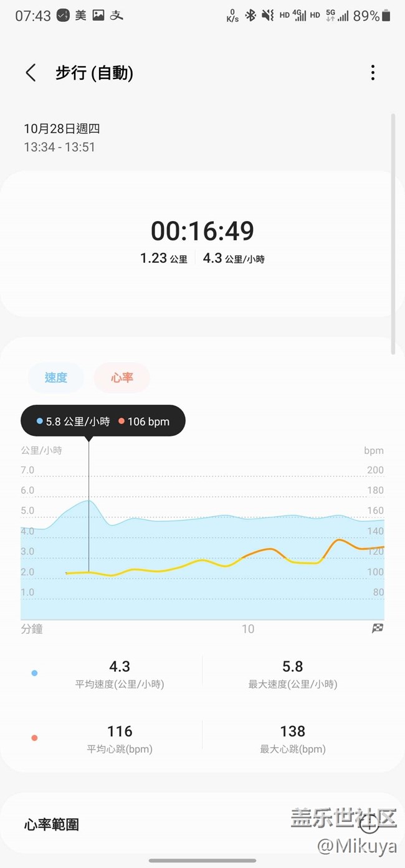Tap the 最大心跳 138 value
Screen dimensions: 405x868
(293, 731)
